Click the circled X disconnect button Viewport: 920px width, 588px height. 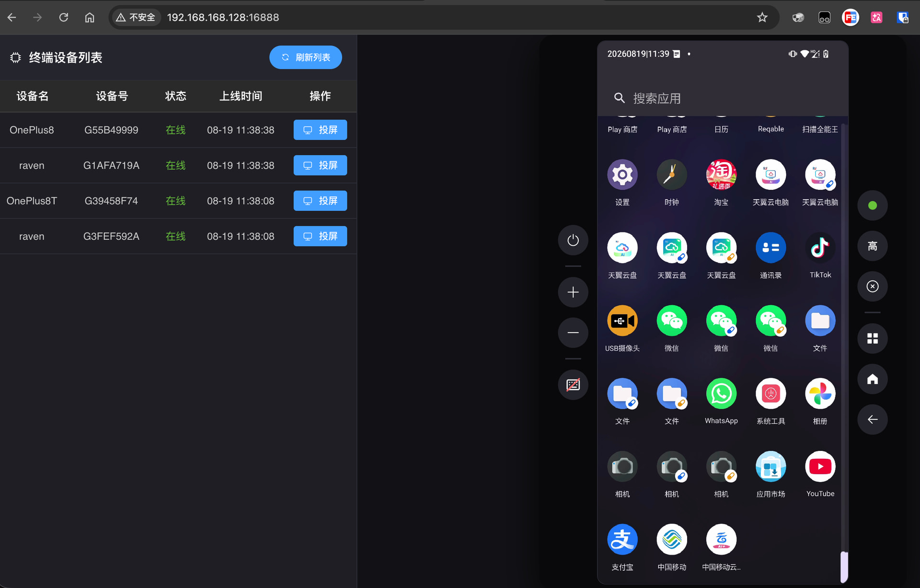873,286
